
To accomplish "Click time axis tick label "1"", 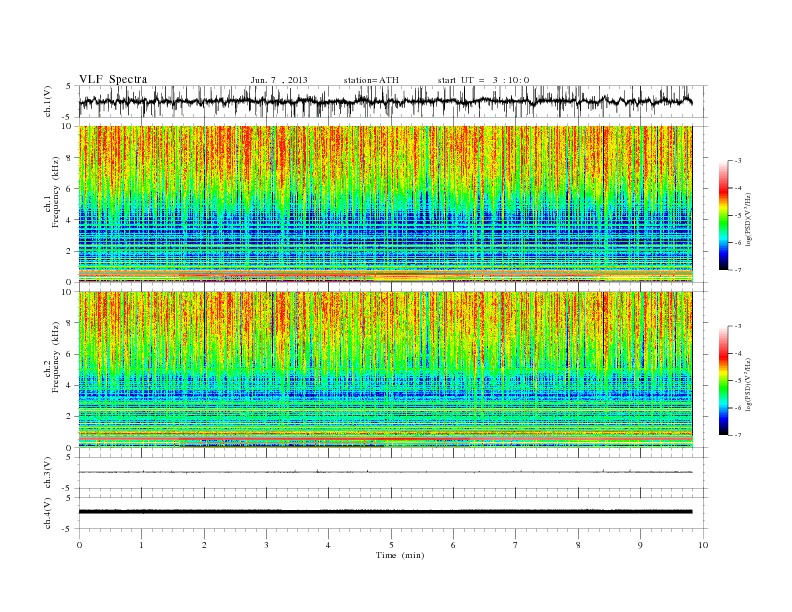I will (x=141, y=545).
